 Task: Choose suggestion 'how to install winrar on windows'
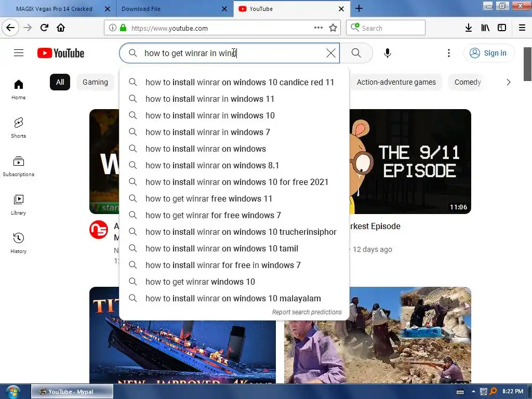coord(234,149)
